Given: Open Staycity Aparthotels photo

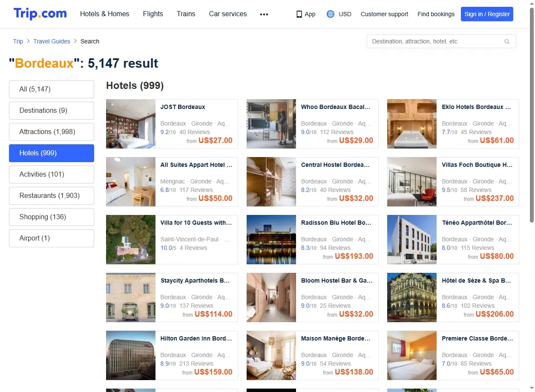Looking at the screenshot, I should (131, 298).
